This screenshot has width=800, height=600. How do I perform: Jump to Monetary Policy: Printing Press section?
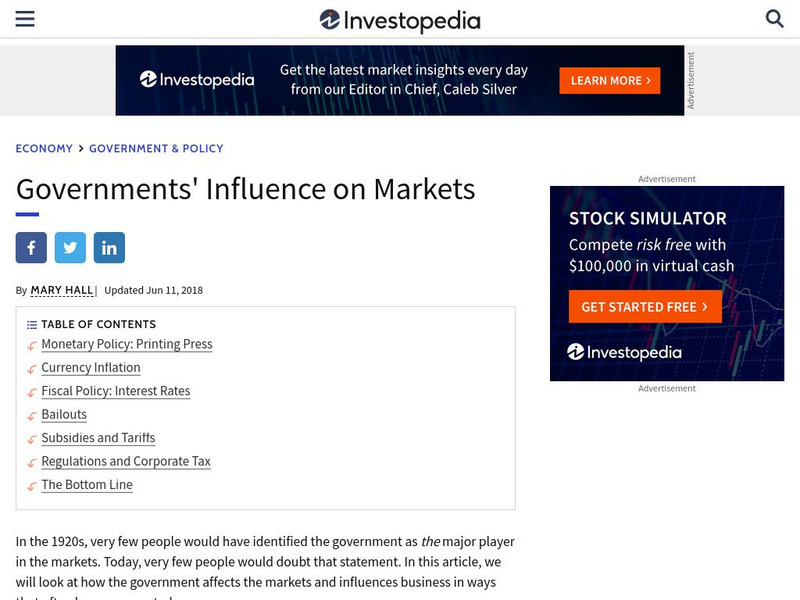[126, 344]
